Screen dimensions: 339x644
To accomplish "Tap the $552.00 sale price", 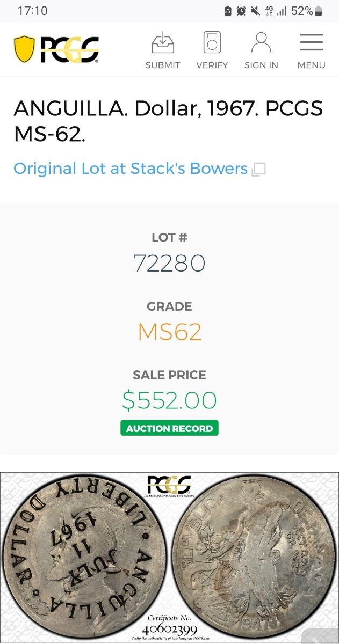I will (169, 401).
